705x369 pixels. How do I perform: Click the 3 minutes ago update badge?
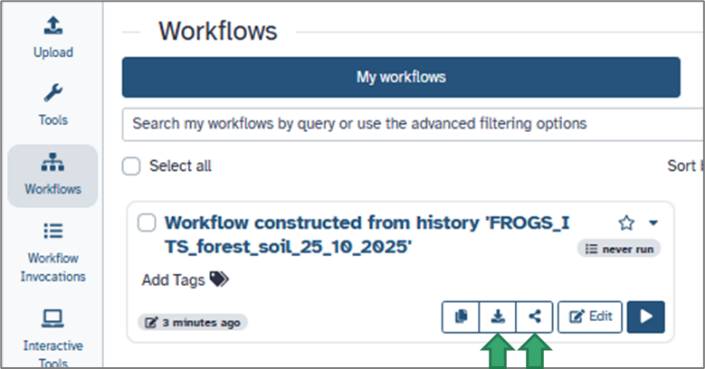point(192,322)
